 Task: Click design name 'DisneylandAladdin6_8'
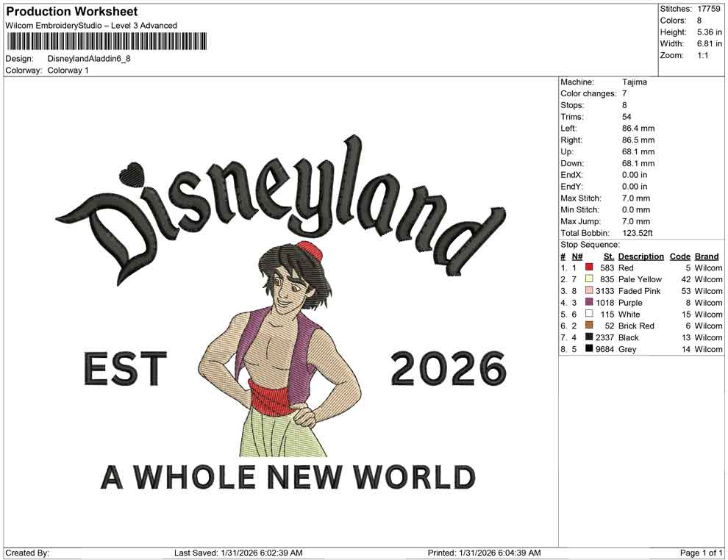(x=89, y=59)
